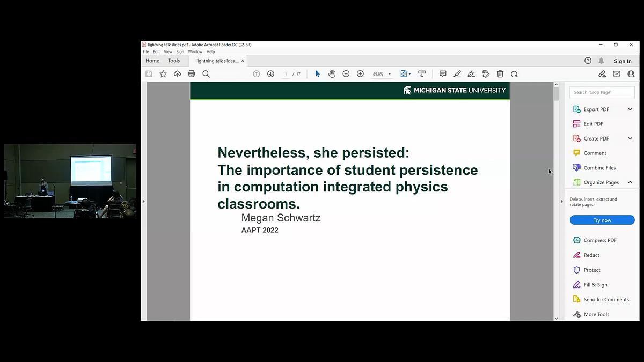Click the Sign In link
This screenshot has width=644, height=362.
623,61
